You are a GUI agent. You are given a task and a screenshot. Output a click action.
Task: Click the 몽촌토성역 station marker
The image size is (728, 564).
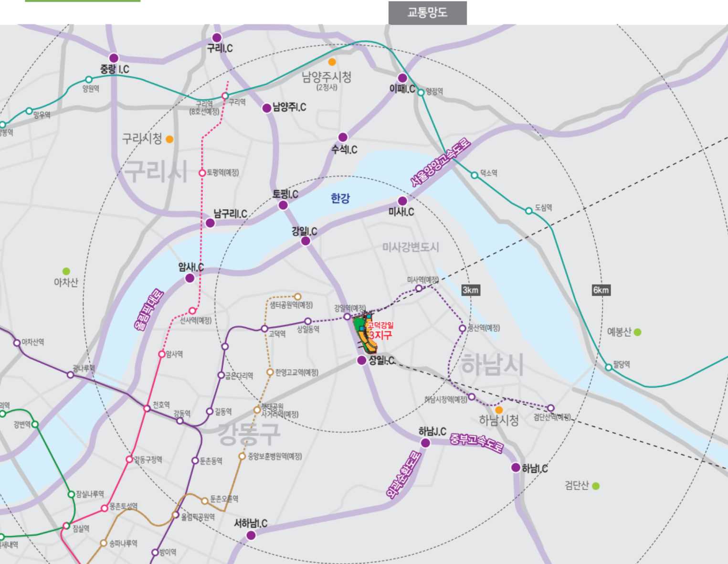(x=105, y=508)
